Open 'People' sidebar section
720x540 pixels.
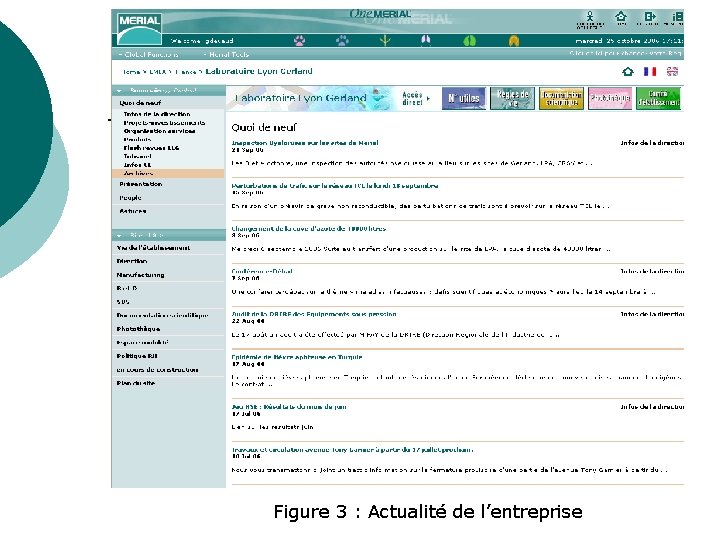click(x=130, y=198)
